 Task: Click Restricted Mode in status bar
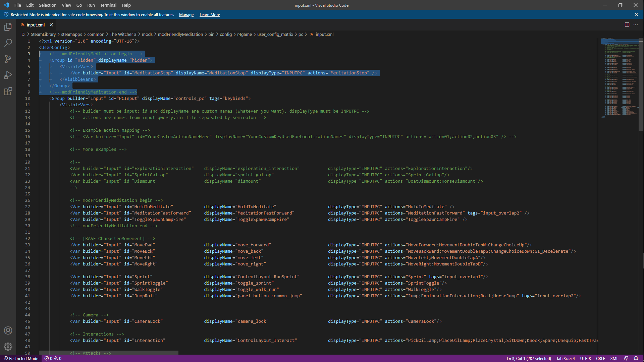click(21, 358)
